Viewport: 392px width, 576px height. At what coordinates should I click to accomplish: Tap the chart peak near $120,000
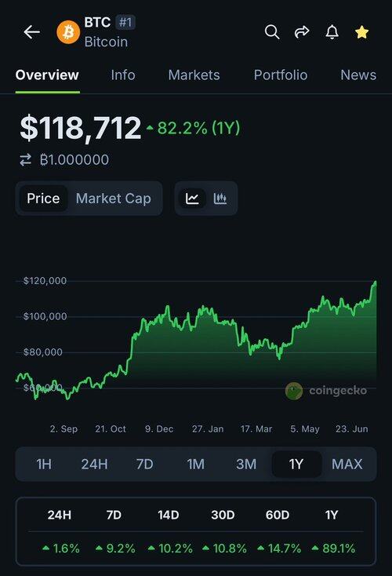375,283
